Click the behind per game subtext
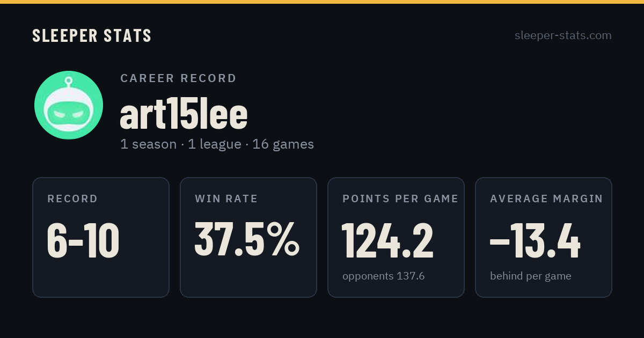644x338 pixels. pos(531,276)
